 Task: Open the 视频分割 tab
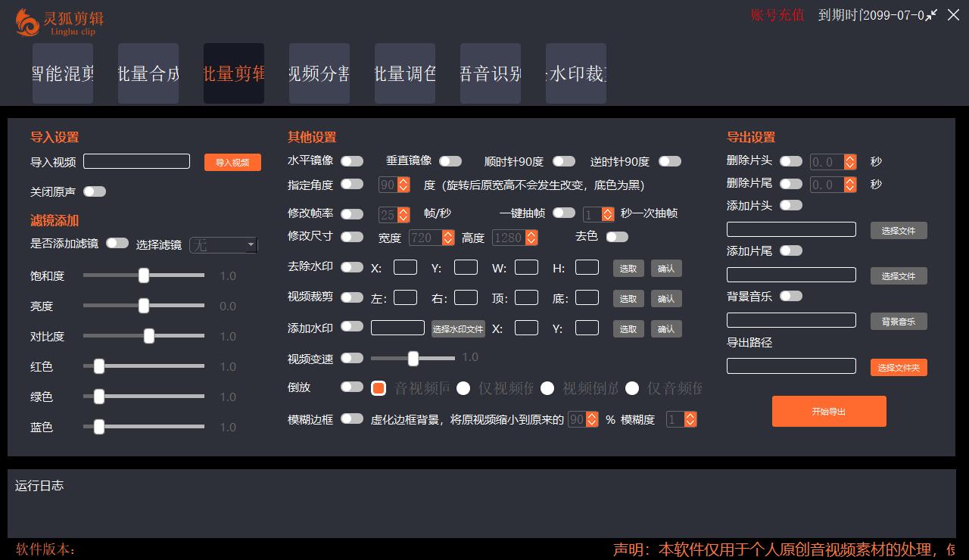(319, 73)
